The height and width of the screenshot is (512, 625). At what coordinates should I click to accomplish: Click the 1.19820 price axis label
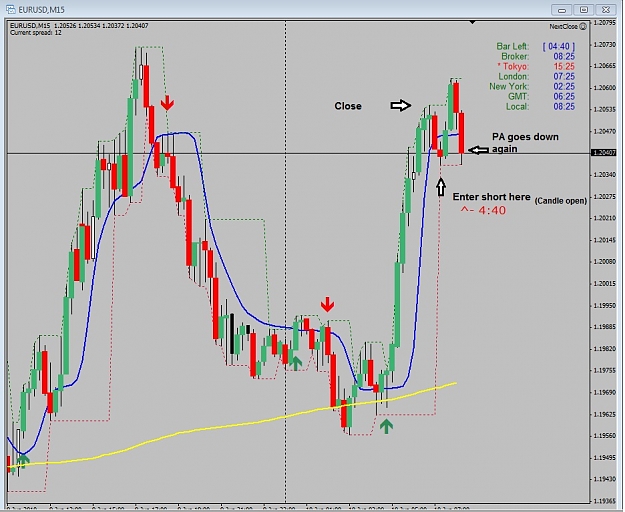tap(605, 349)
